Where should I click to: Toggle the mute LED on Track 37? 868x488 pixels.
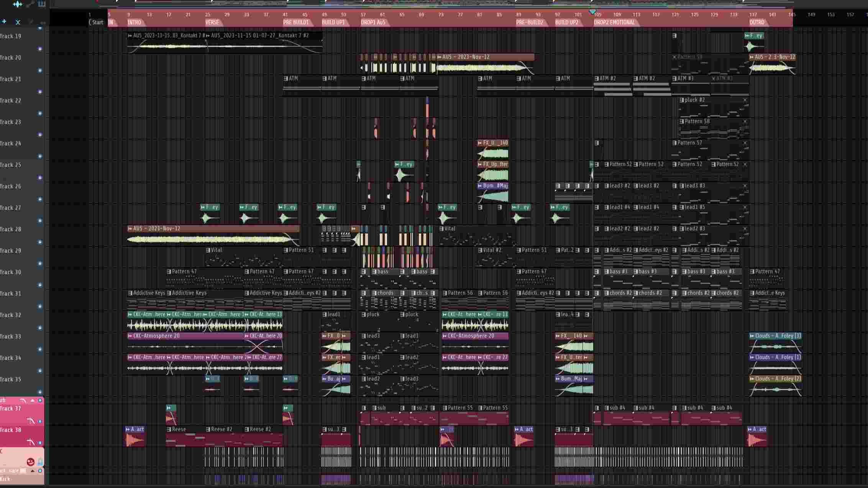point(40,421)
